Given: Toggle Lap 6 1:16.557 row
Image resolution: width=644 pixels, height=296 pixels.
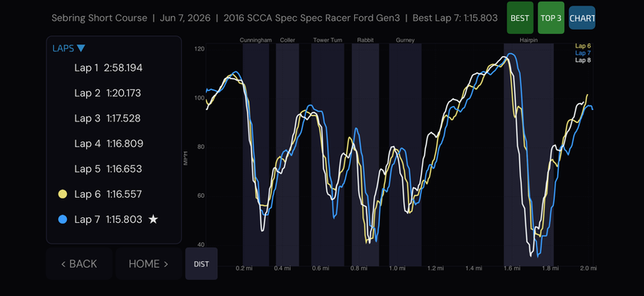Looking at the screenshot, I should [100, 194].
